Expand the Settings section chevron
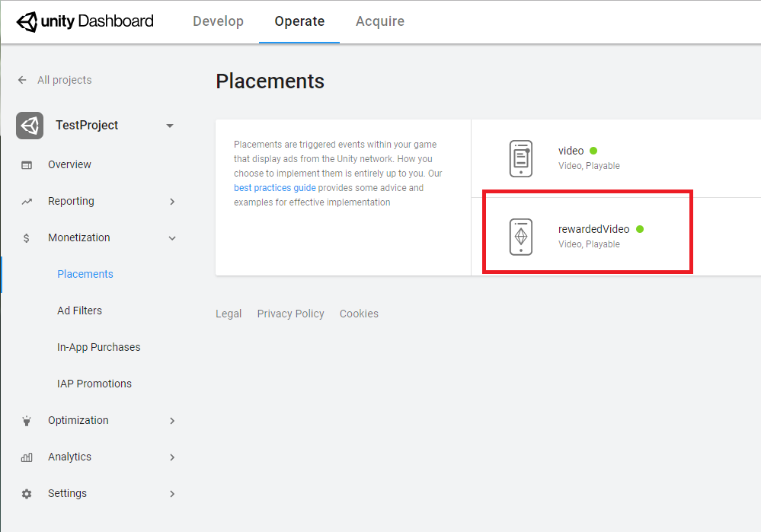Viewport: 761px width, 532px height. click(172, 494)
